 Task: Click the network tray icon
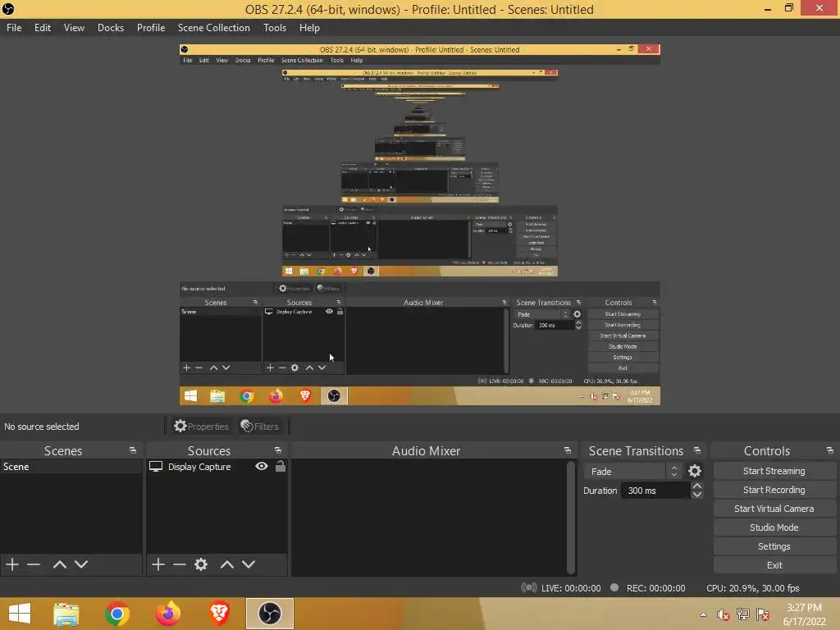743,614
